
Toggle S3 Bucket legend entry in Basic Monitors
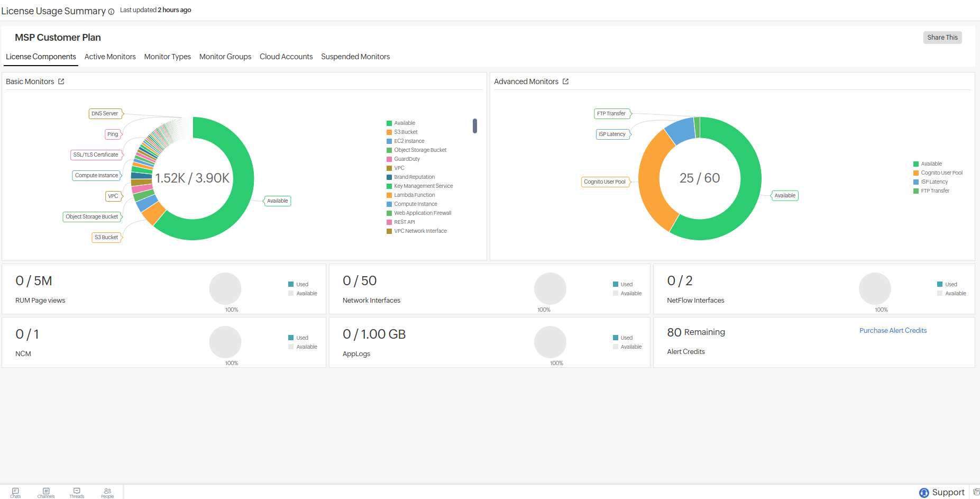(x=405, y=132)
